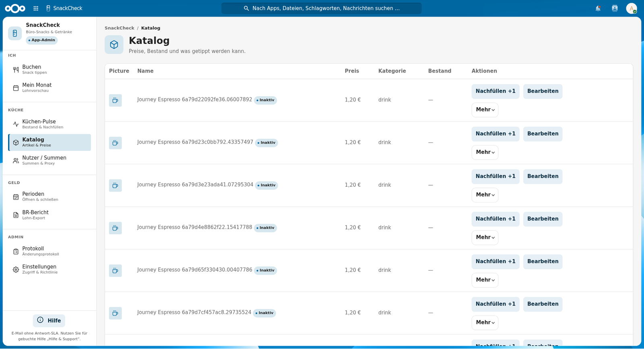Click Nachfüllen +1 for Espresso 6a79d3e23ada41

click(495, 177)
